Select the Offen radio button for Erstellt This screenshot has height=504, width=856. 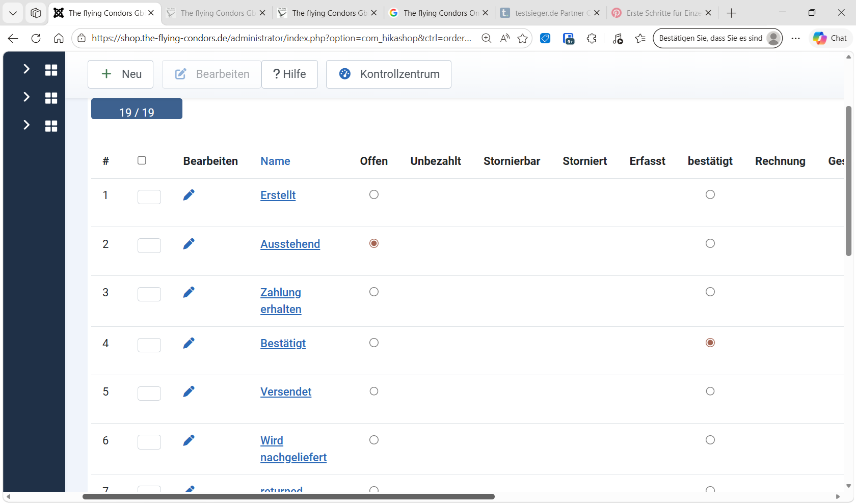[x=374, y=194]
